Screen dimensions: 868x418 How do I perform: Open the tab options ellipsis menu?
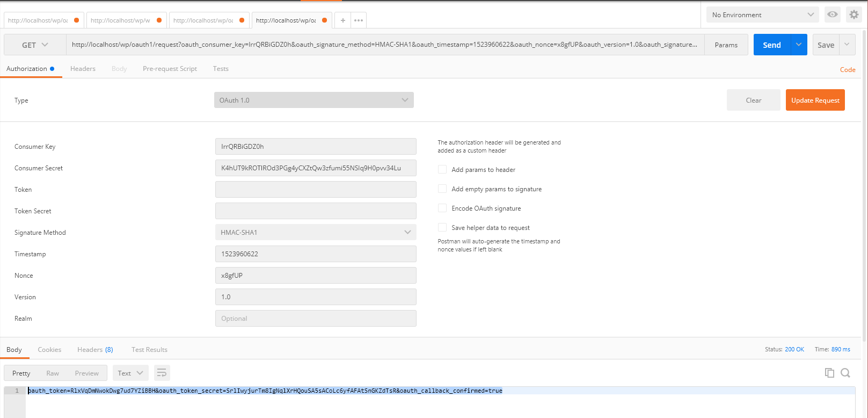pyautogui.click(x=359, y=20)
